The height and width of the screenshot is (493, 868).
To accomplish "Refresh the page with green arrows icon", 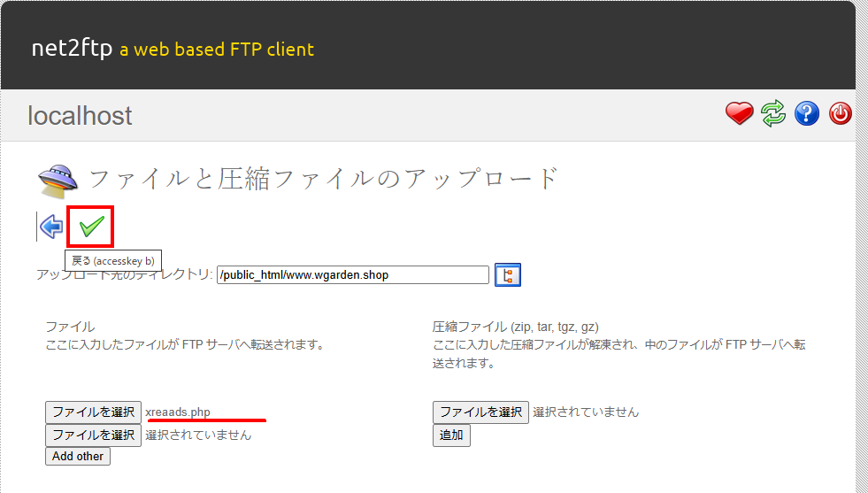I will click(772, 113).
